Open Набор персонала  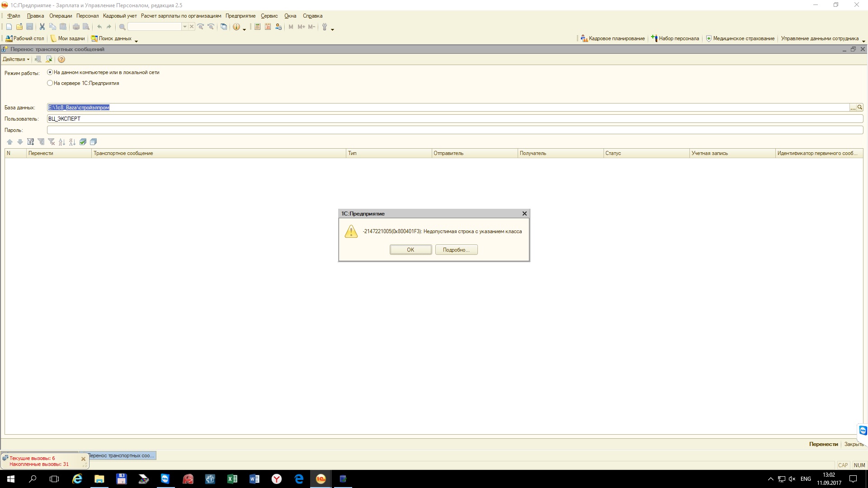pyautogui.click(x=675, y=38)
